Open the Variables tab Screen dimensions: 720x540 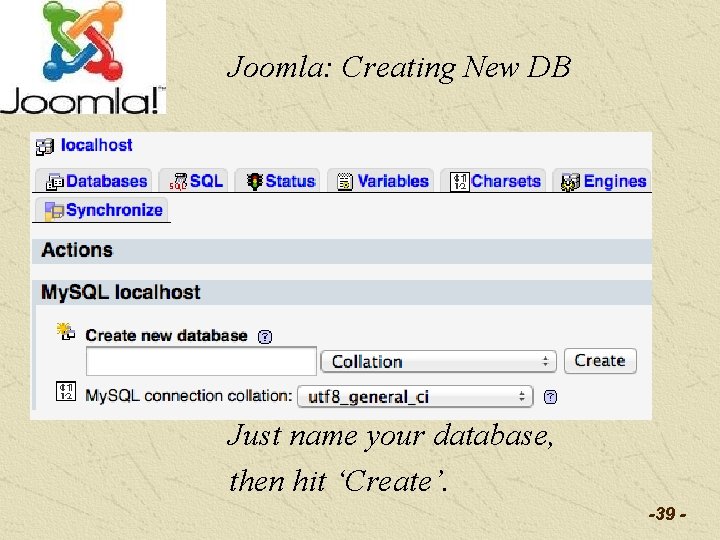click(x=380, y=180)
